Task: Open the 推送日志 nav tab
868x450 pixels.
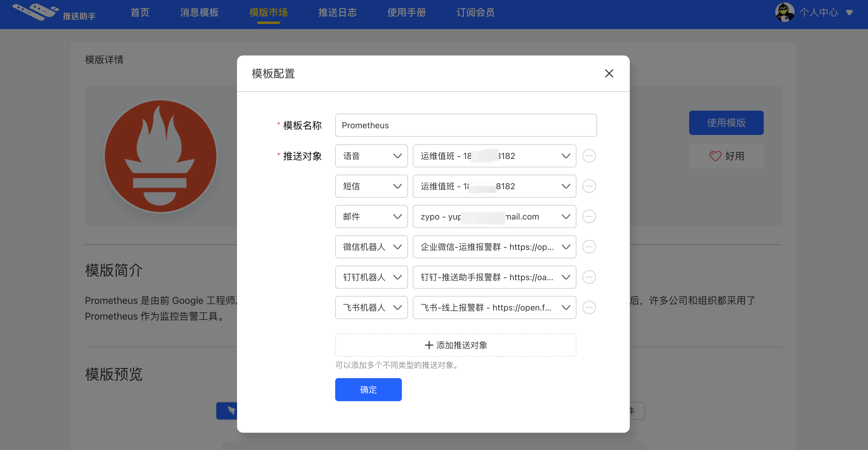Action: pyautogui.click(x=337, y=12)
